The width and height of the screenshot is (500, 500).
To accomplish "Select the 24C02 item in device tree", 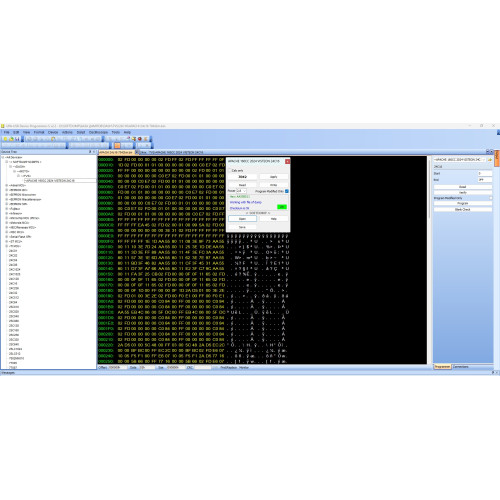I will pos(13,255).
